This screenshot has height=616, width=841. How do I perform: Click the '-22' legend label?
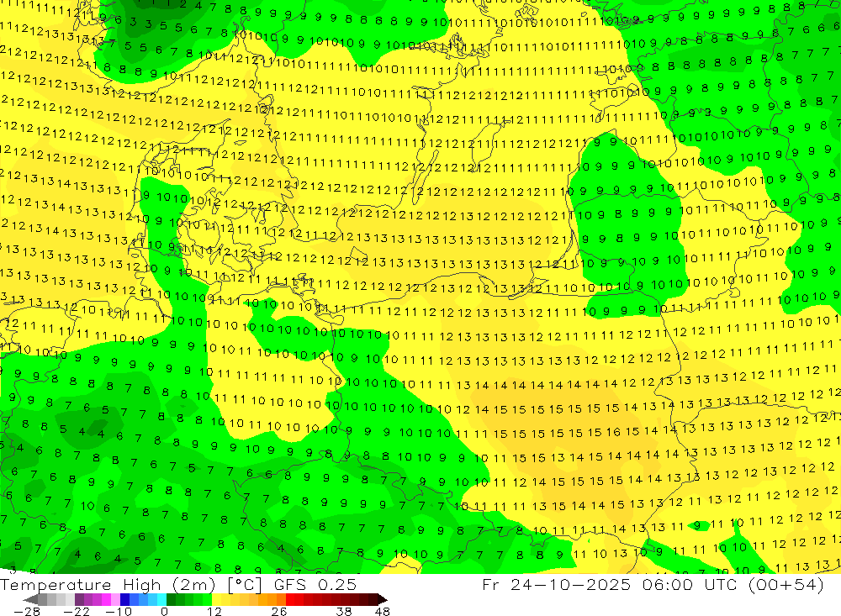pos(77,612)
